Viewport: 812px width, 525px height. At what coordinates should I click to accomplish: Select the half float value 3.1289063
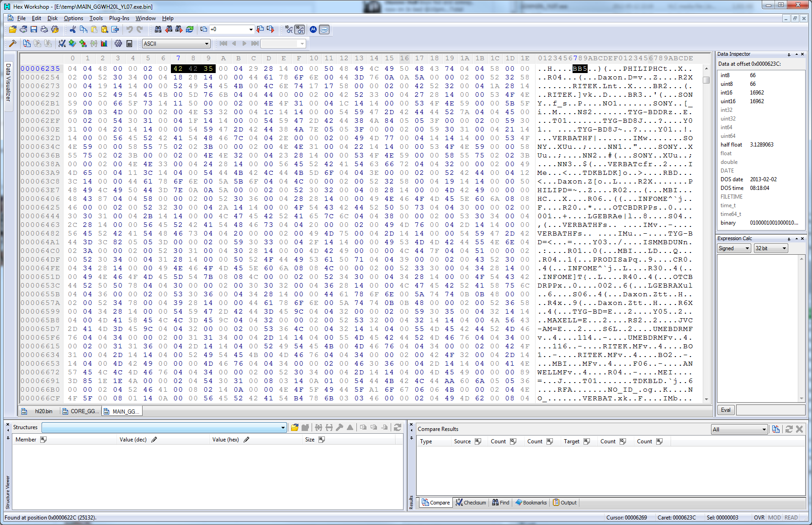tap(761, 144)
